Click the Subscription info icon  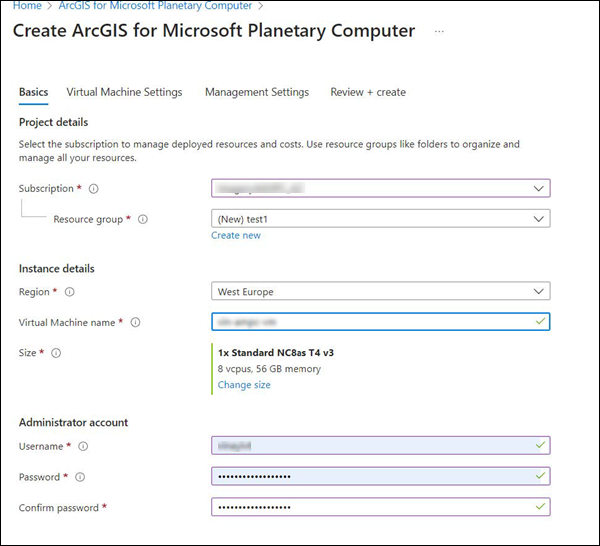pyautogui.click(x=93, y=189)
